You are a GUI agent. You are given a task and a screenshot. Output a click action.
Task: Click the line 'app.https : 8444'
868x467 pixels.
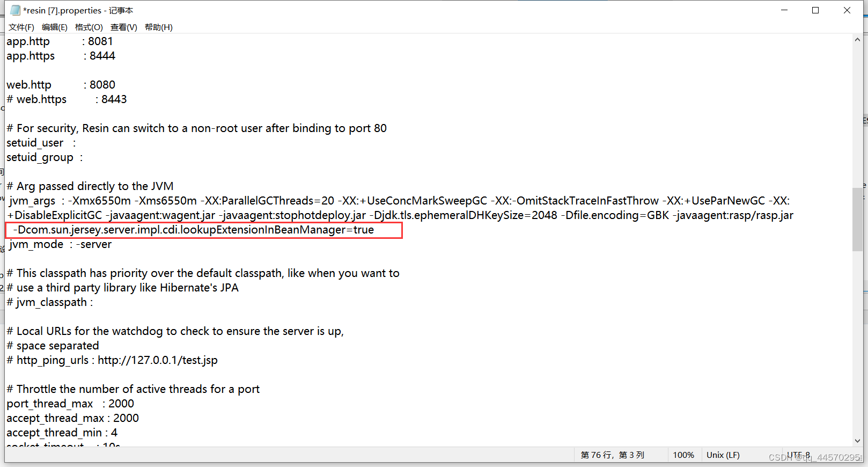pos(61,56)
